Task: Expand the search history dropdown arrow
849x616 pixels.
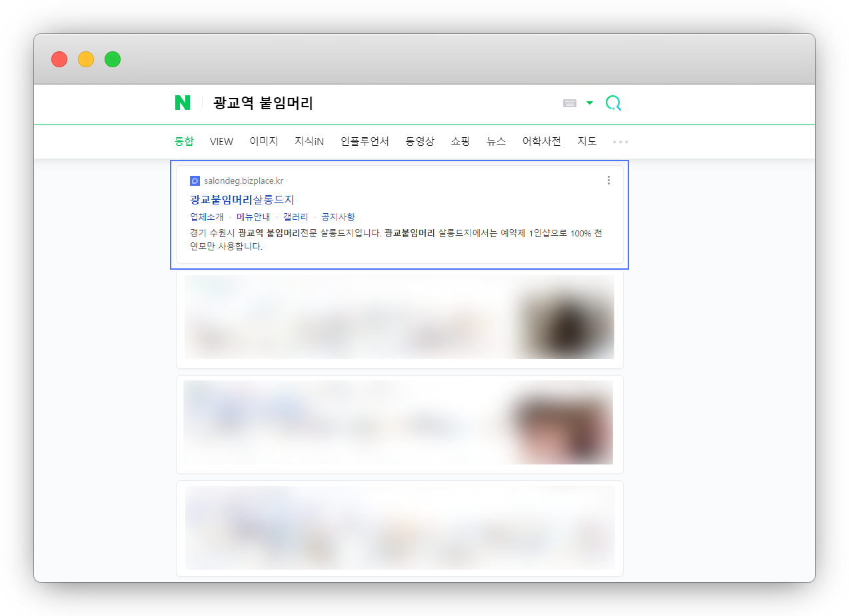Action: click(589, 103)
